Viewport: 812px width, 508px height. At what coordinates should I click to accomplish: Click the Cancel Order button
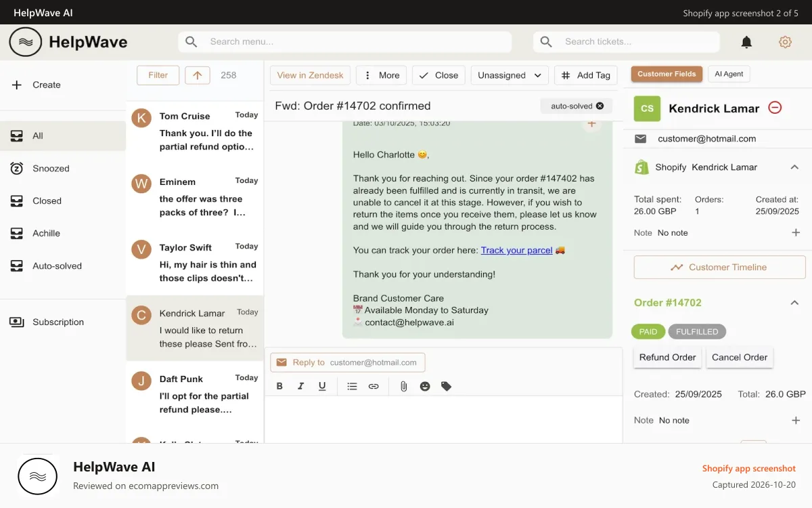point(740,357)
